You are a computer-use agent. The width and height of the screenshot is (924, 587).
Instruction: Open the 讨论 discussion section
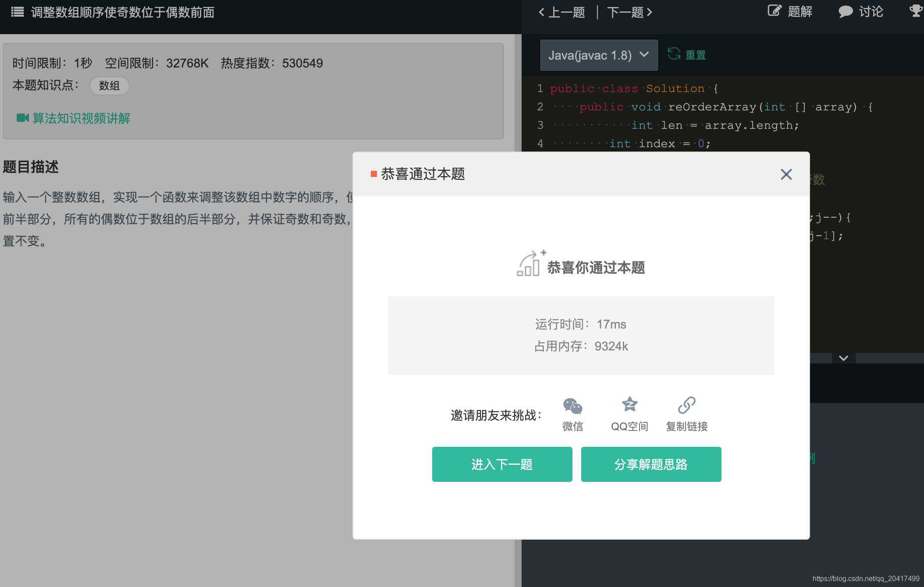tap(861, 11)
